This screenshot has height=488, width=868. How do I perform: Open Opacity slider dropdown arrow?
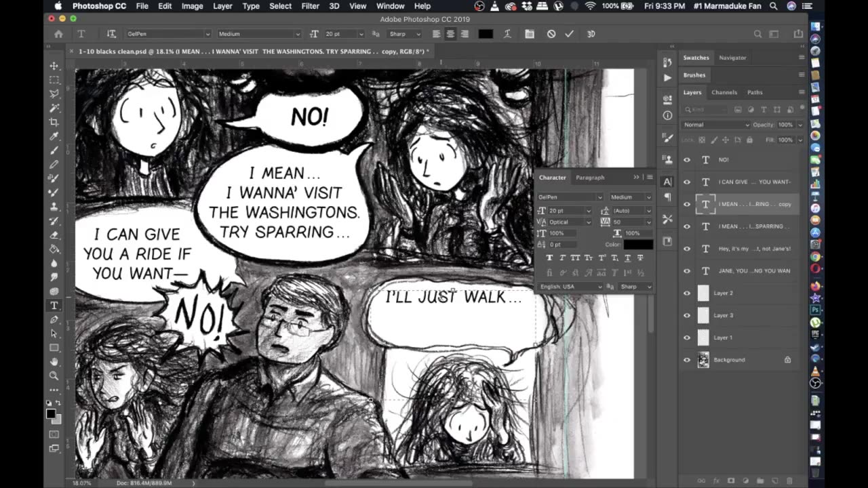coord(800,125)
